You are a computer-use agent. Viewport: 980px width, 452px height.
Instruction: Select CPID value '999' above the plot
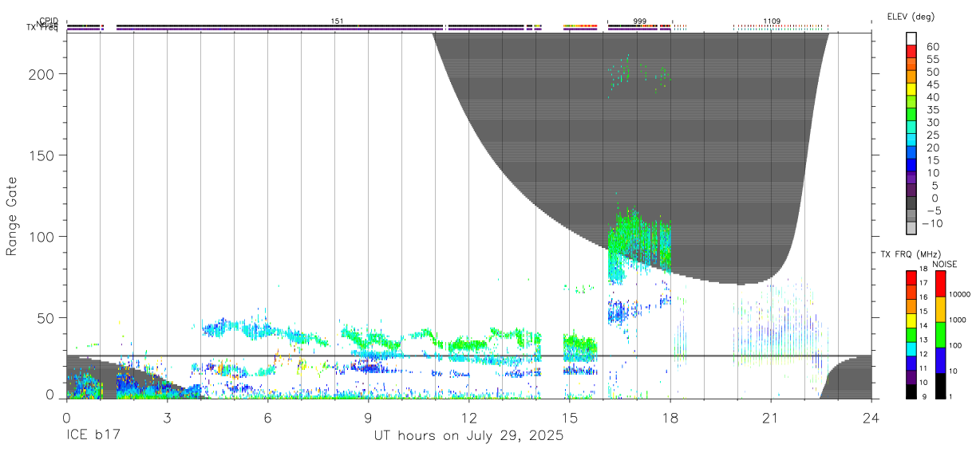(x=640, y=21)
